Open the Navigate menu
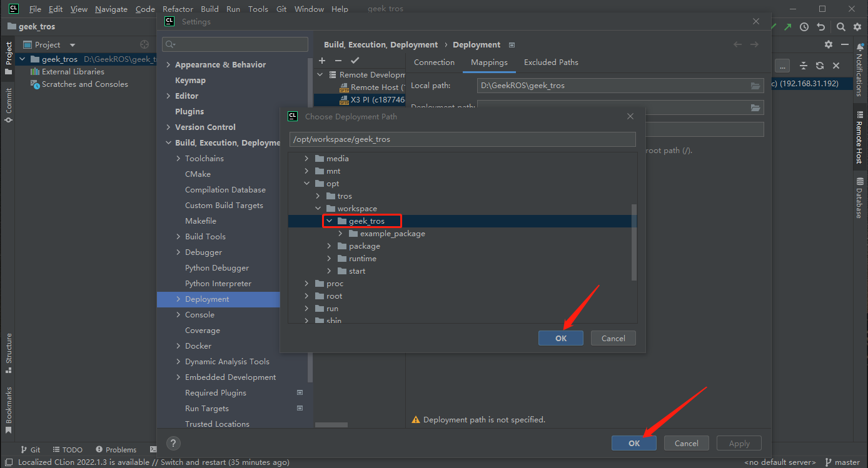Screen dimensions: 868x468 coord(111,9)
